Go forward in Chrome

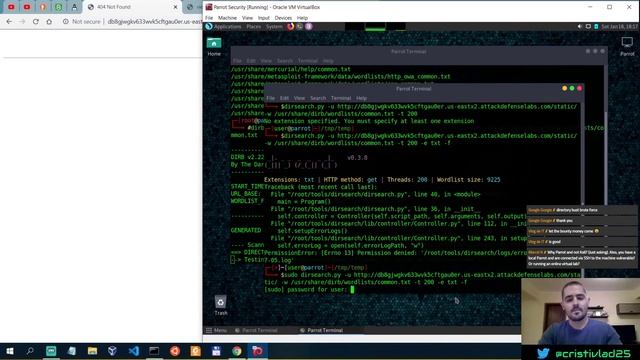(x=22, y=22)
